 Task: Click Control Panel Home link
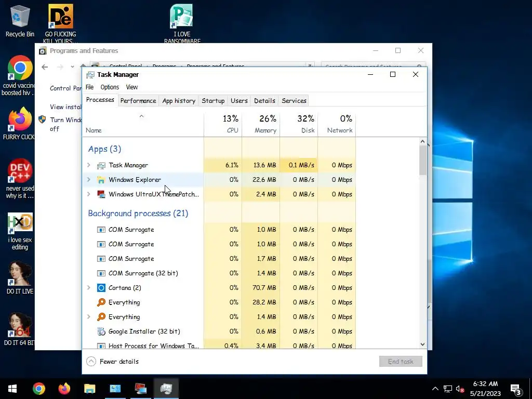point(66,88)
